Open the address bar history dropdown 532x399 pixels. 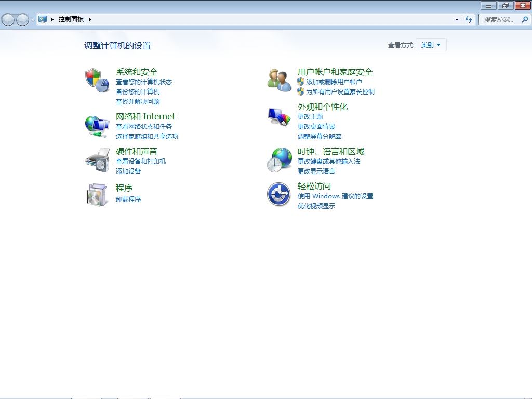[x=457, y=20]
